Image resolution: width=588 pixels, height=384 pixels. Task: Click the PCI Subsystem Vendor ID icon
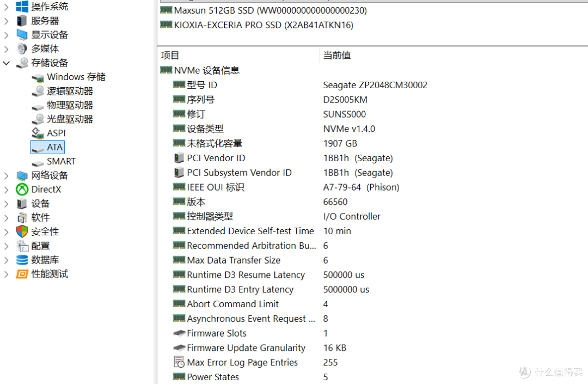[x=179, y=173]
